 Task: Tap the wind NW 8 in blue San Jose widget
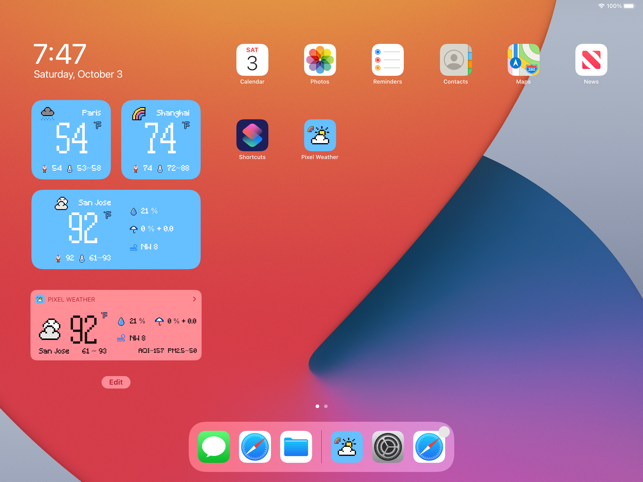[144, 247]
